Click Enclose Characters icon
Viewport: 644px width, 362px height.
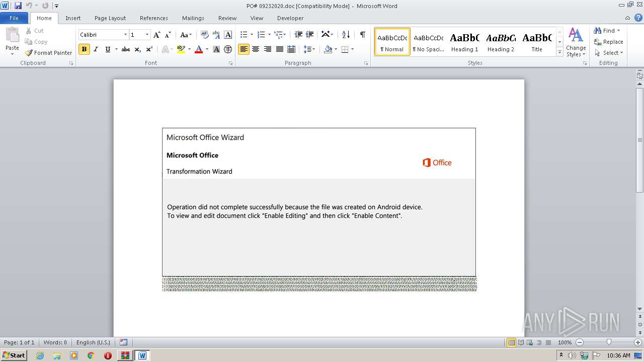(228, 49)
